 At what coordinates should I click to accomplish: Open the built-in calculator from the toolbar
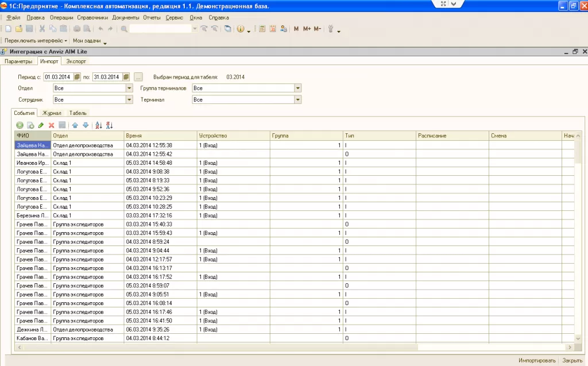coord(262,29)
